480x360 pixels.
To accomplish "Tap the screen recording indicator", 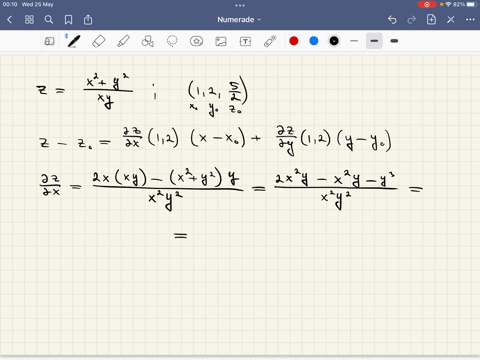I will click(x=427, y=4).
